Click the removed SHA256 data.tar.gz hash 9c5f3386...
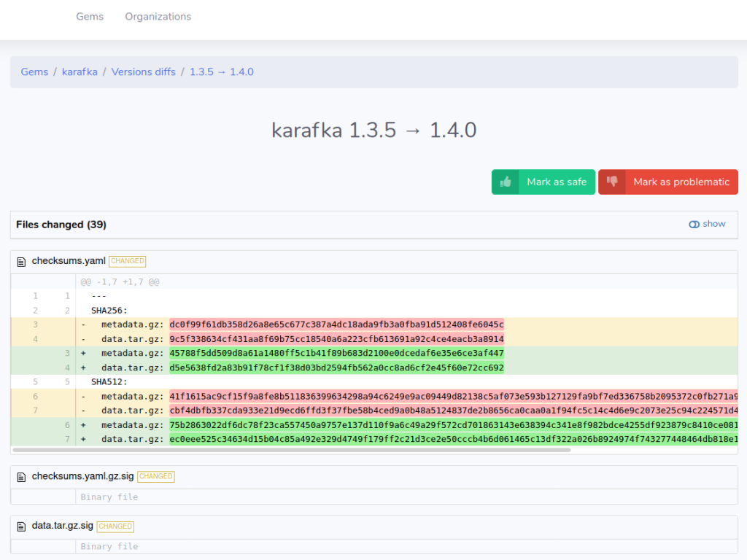 (x=336, y=339)
